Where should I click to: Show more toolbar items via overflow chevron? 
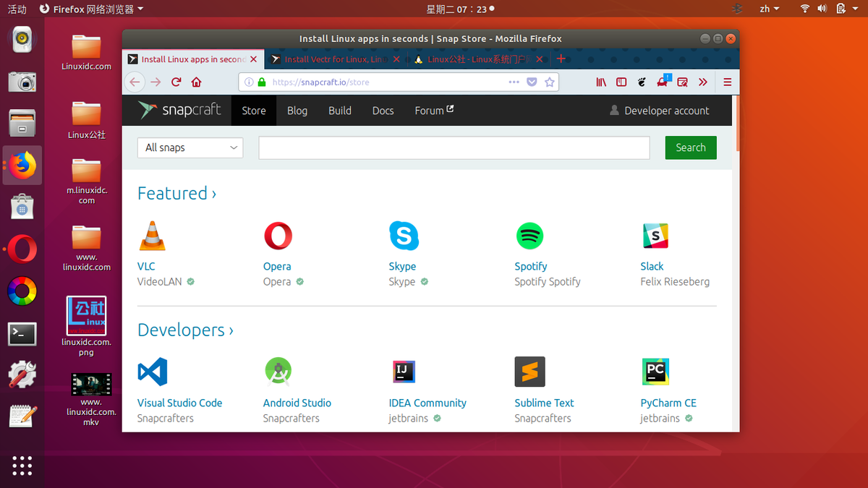[x=702, y=82]
